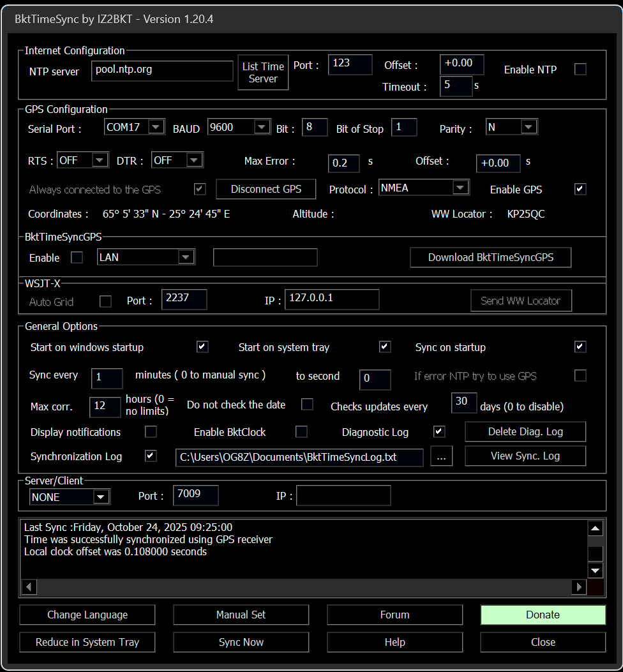Screen dimensions: 623x672
Task: Open the List Time Server button
Action: [x=263, y=72]
